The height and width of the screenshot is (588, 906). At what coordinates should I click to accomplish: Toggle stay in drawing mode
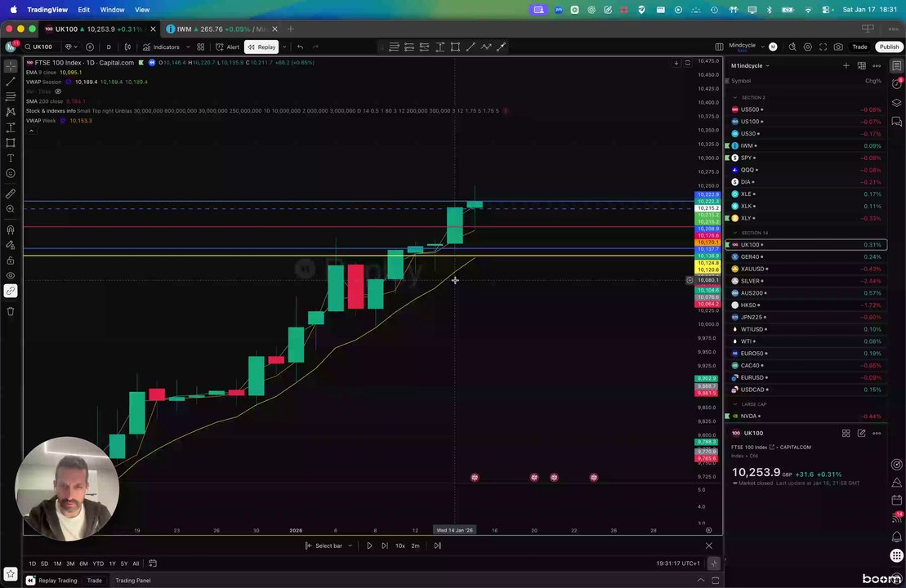pos(11,245)
